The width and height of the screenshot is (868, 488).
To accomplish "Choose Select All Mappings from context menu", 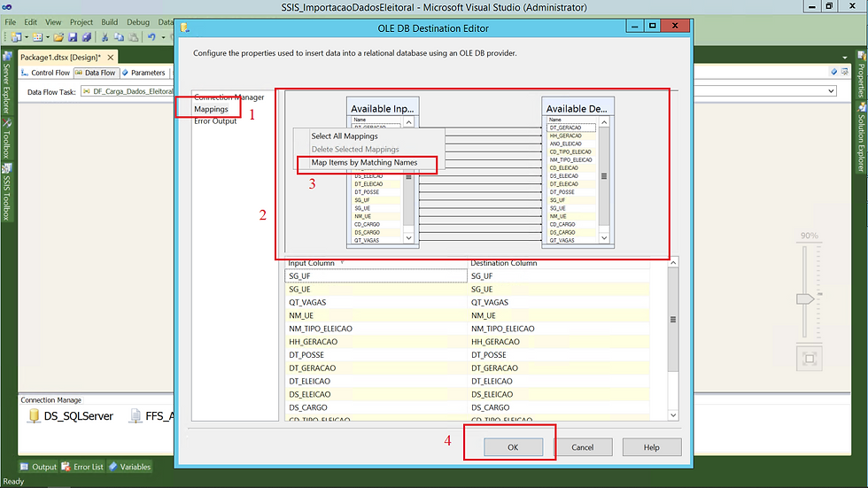I will [x=345, y=136].
